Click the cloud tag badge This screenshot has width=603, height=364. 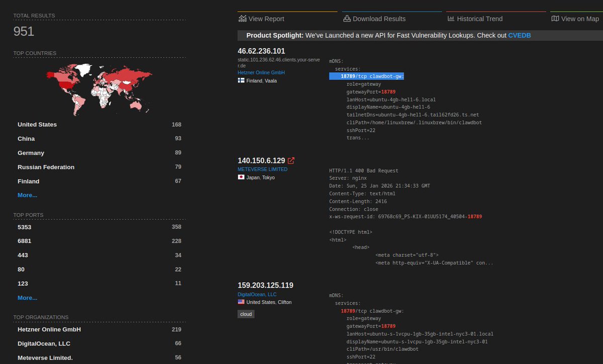coord(246,314)
